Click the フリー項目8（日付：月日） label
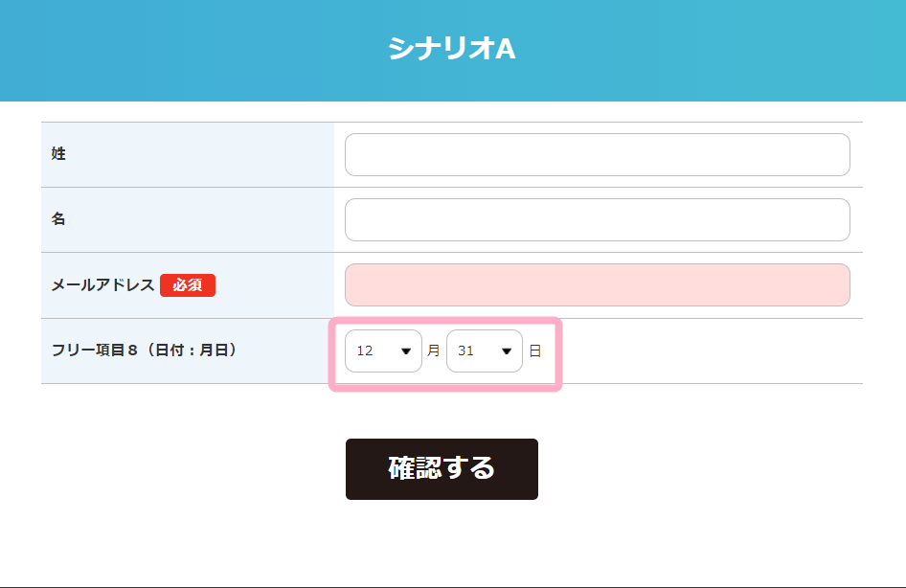 click(145, 351)
